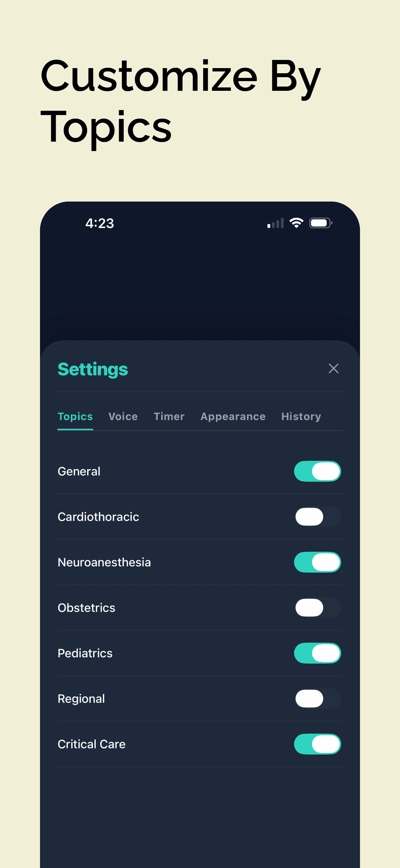Open the Timer settings tab

click(169, 416)
